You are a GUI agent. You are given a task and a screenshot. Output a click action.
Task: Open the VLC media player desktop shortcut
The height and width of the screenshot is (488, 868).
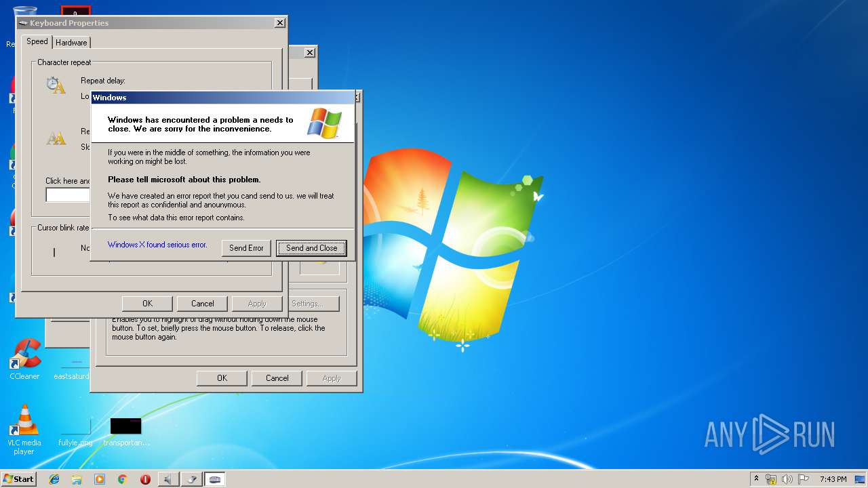(x=24, y=430)
